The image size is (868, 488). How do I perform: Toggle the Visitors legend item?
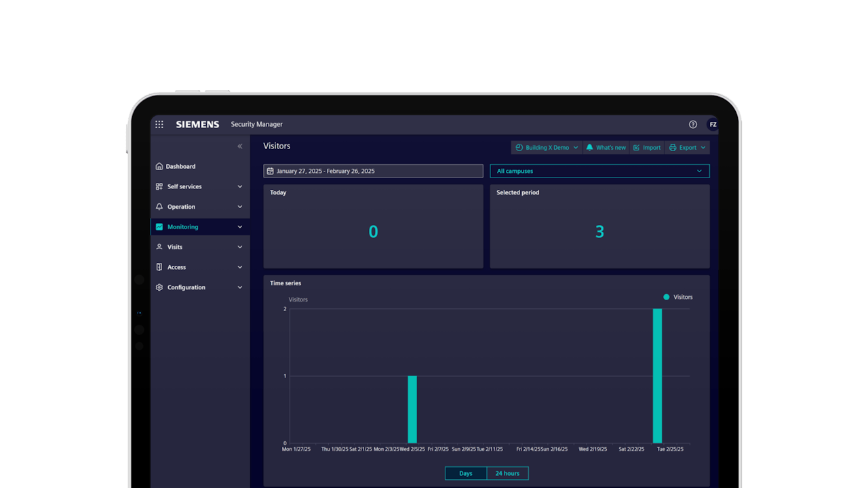[x=677, y=297]
